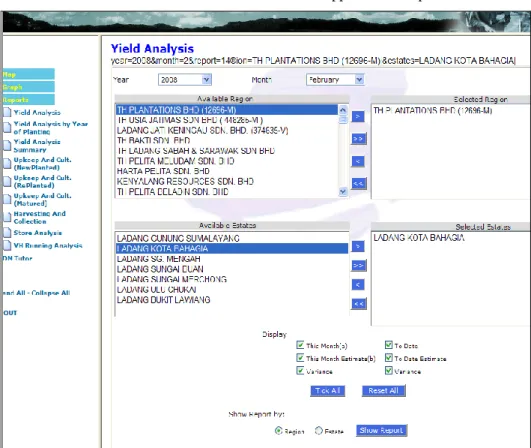Image resolution: width=531 pixels, height=448 pixels.
Task: Select LADANG GUNUNG SUMALAYANG estate
Action: (232, 238)
